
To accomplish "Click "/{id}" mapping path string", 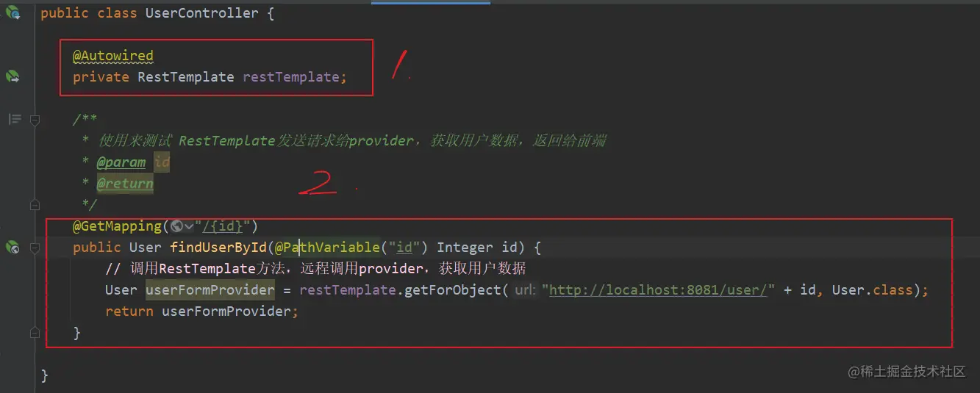I will [223, 226].
